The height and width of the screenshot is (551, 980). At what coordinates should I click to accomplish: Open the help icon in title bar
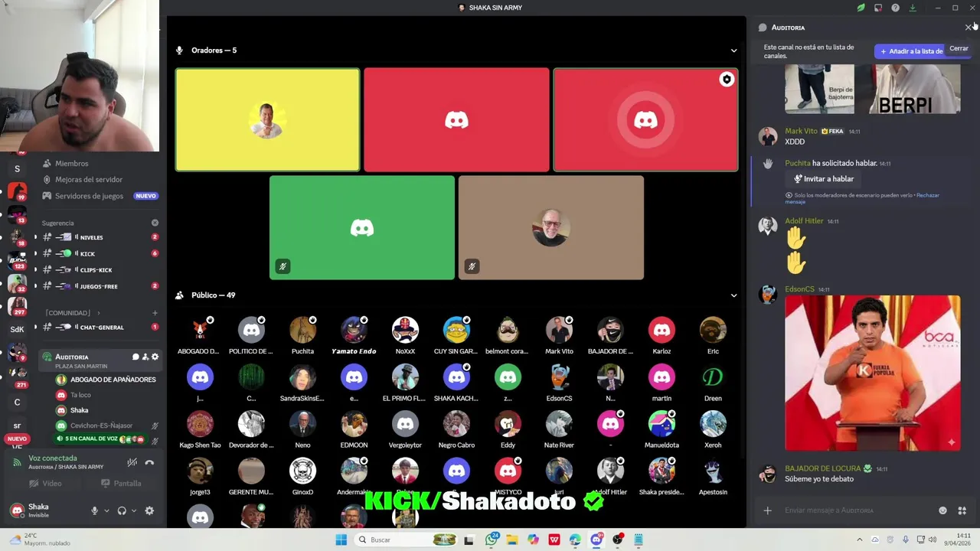[895, 8]
